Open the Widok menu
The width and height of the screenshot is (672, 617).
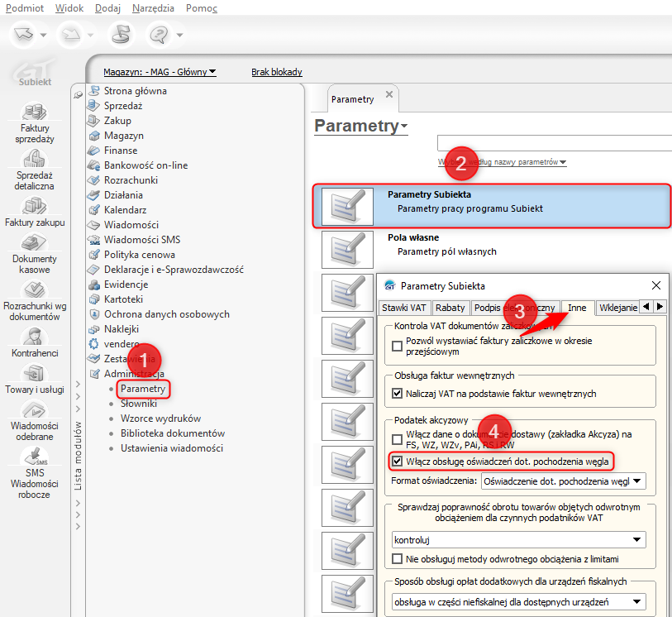(69, 8)
